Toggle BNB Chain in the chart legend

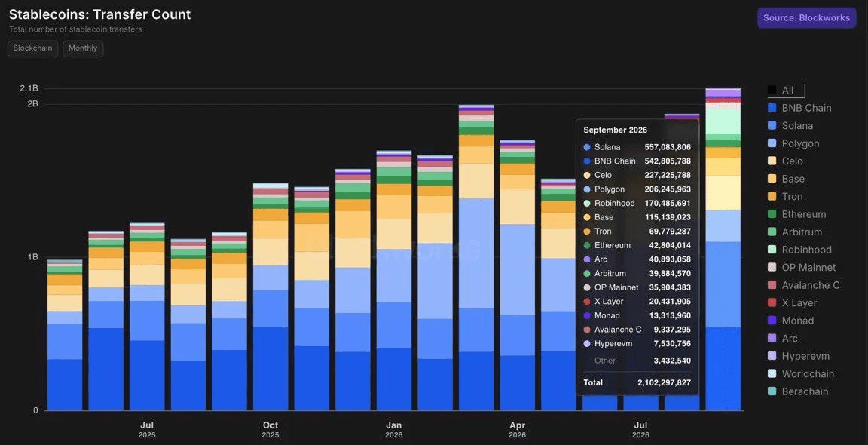799,108
